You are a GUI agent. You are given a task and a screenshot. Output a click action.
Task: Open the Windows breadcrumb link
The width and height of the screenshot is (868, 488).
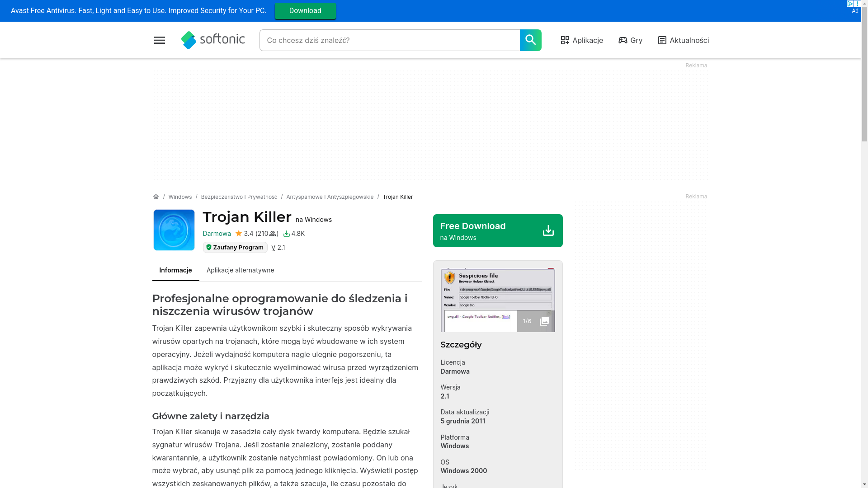tap(180, 197)
